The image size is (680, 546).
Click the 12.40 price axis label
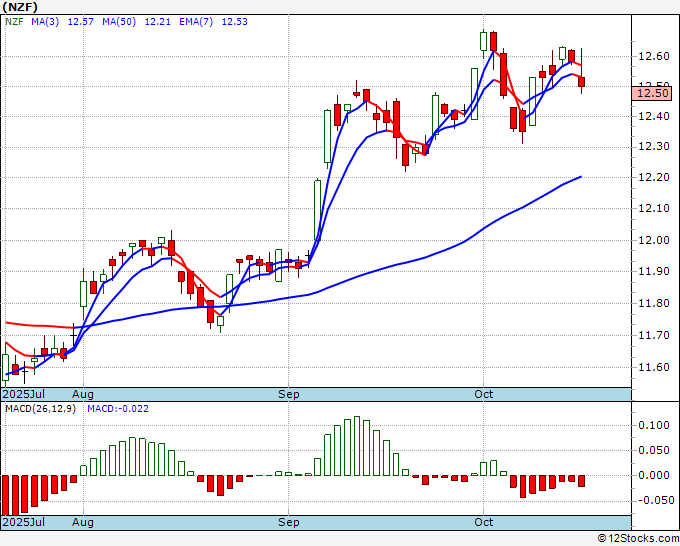654,116
